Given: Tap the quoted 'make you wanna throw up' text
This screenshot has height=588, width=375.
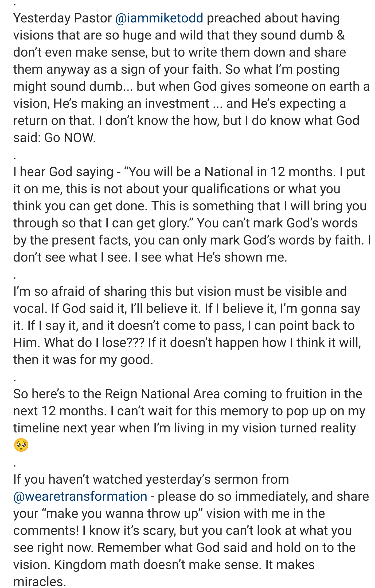Looking at the screenshot, I should [122, 514].
